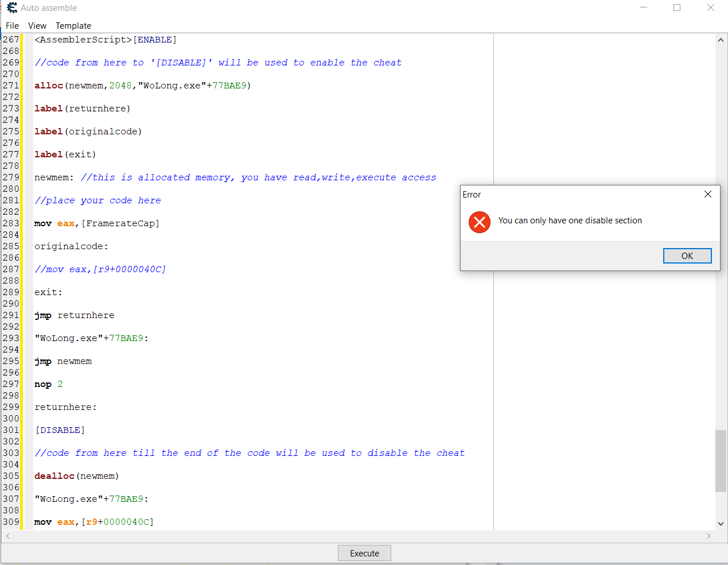
Task: Close the Auto assemble window
Action: pos(711,8)
